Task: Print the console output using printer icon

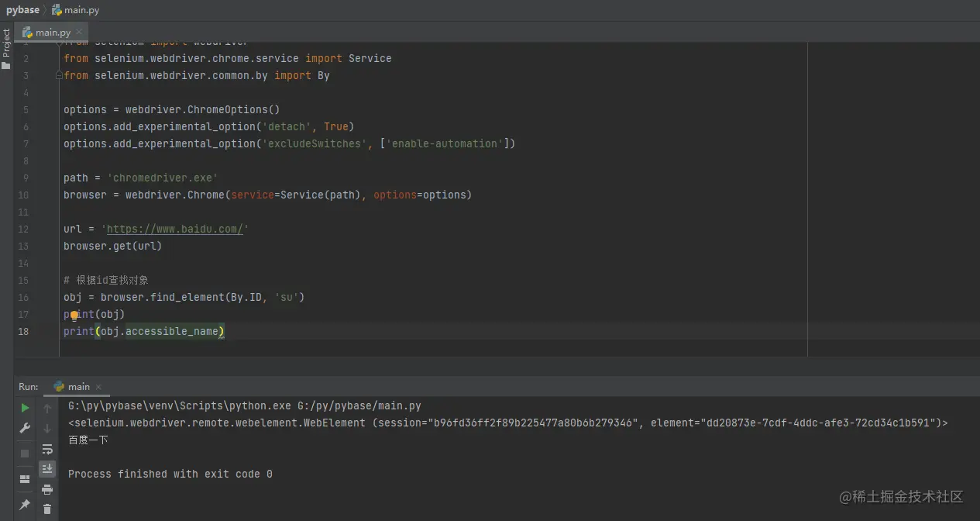Action: (x=47, y=489)
